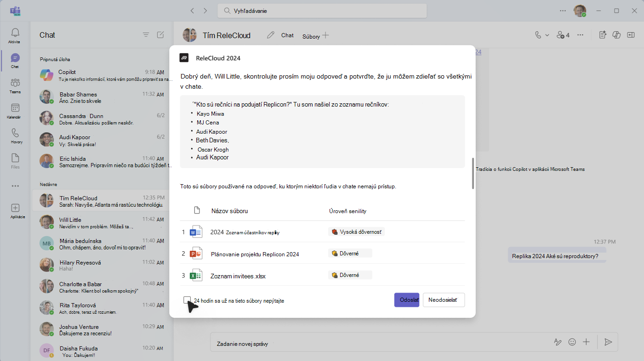Filter the chat list
Image resolution: width=644 pixels, height=361 pixels.
pos(146,35)
